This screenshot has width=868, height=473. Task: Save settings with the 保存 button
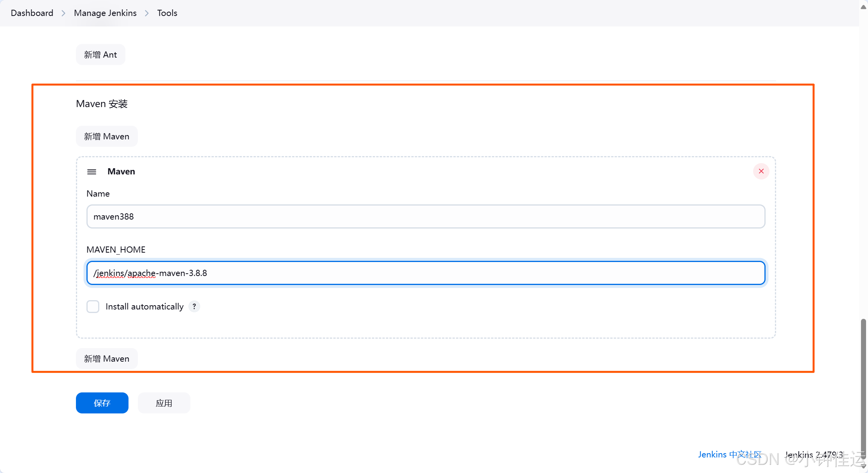coord(102,403)
